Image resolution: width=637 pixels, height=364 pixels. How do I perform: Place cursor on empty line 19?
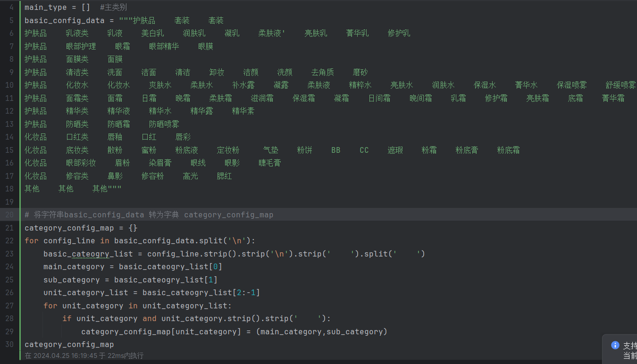click(189, 202)
